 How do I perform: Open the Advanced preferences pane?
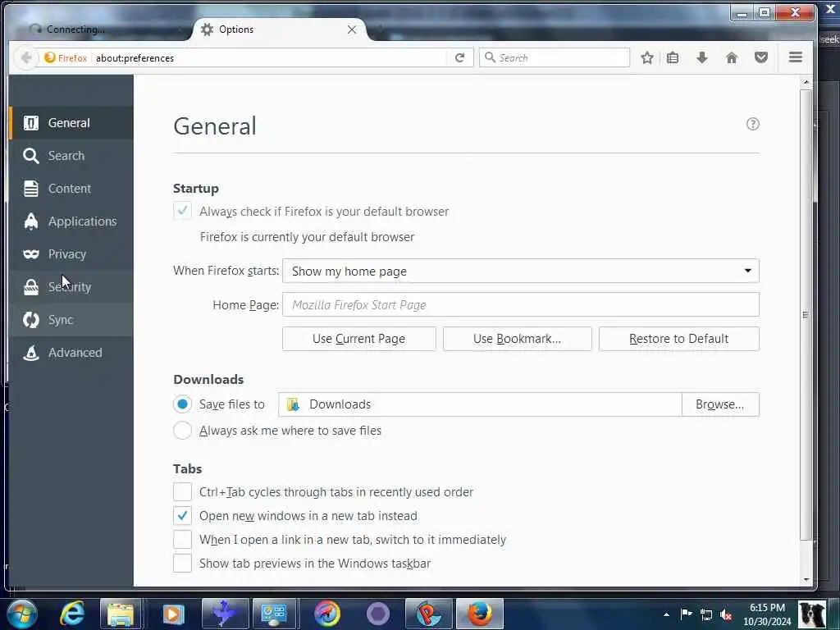click(71, 353)
